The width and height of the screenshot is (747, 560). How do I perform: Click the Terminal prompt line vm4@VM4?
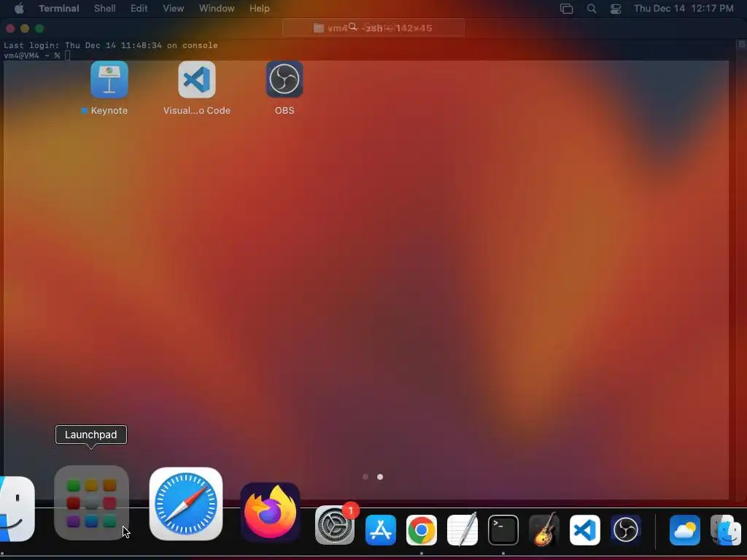37,55
